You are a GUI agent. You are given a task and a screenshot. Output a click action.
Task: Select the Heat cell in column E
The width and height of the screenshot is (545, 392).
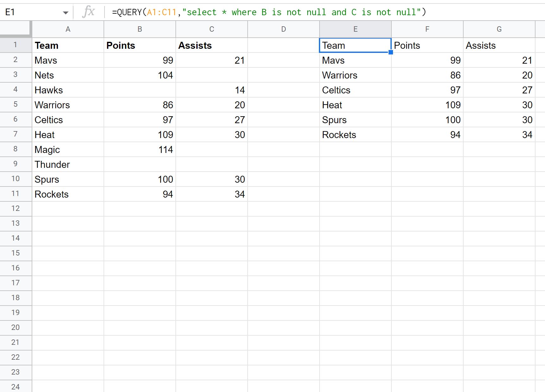[355, 105]
